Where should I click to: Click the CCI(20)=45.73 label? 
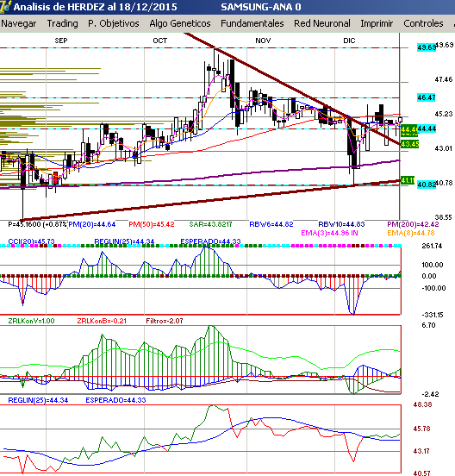pyautogui.click(x=31, y=241)
